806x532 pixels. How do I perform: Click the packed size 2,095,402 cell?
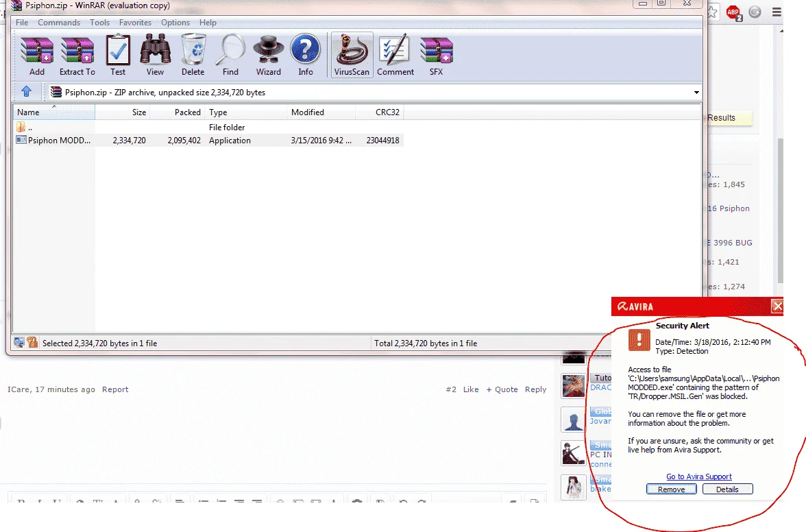184,141
